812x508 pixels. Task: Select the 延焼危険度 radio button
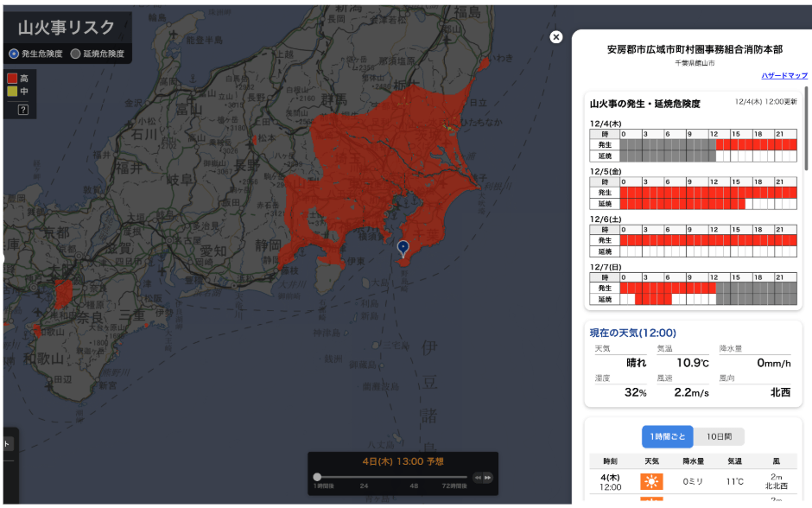coord(76,54)
